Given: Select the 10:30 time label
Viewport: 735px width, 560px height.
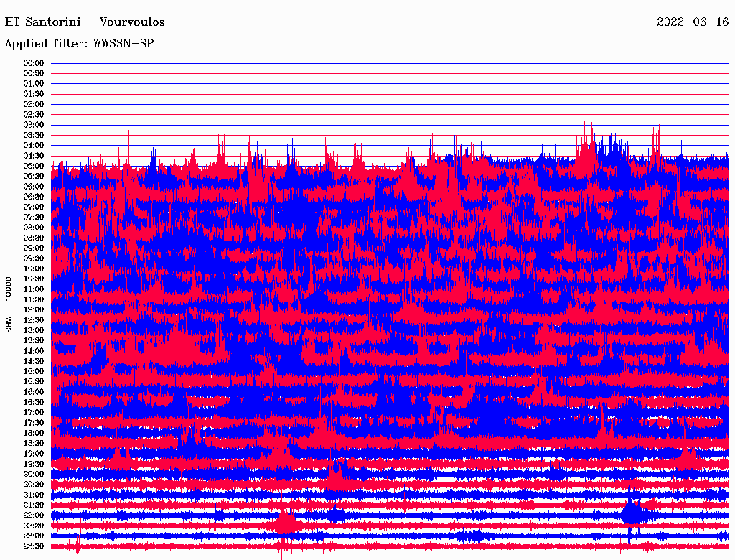Looking at the screenshot, I should point(34,279).
